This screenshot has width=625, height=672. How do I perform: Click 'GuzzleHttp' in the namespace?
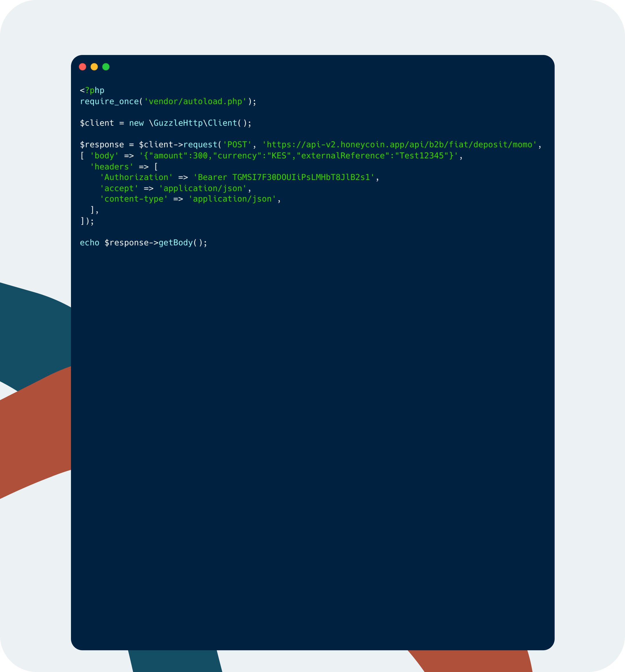[x=178, y=123]
